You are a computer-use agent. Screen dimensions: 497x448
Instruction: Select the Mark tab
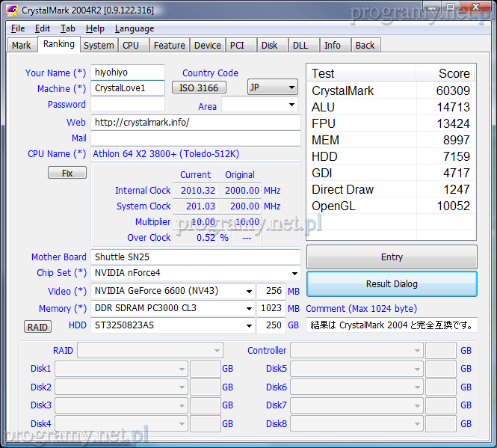coord(22,45)
